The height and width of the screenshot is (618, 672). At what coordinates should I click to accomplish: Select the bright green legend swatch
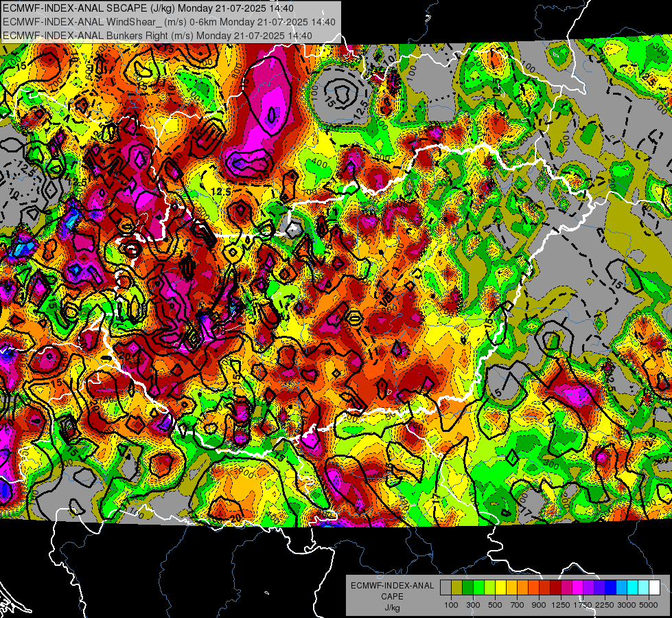[x=478, y=588]
